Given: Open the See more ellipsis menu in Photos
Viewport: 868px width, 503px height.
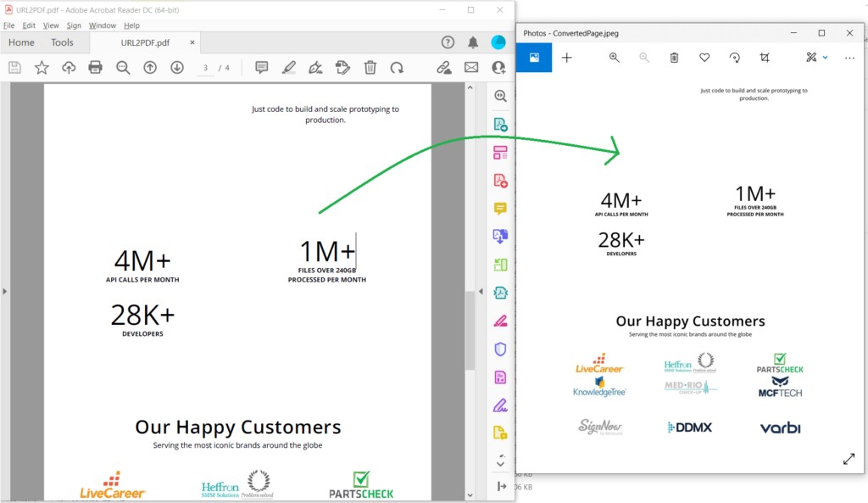Looking at the screenshot, I should 849,58.
